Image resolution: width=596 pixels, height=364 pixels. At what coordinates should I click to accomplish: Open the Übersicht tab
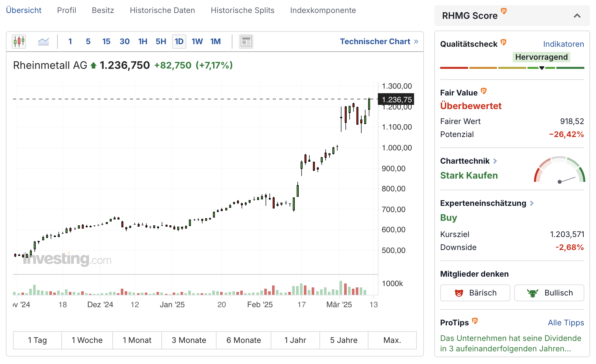tap(24, 10)
